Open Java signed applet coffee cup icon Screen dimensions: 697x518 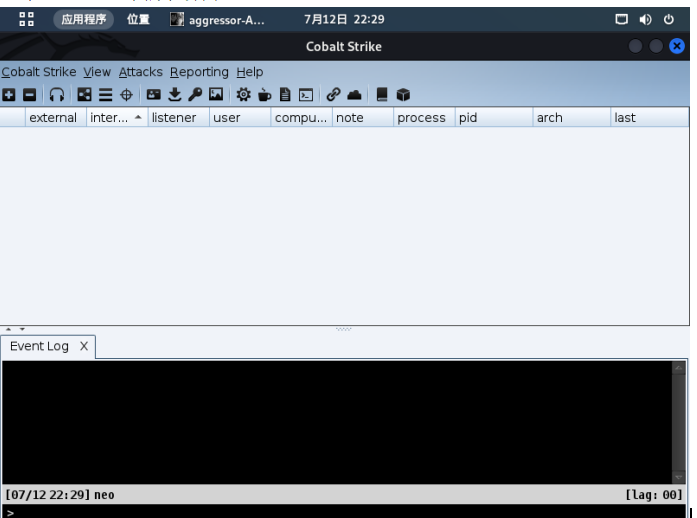[x=264, y=95]
